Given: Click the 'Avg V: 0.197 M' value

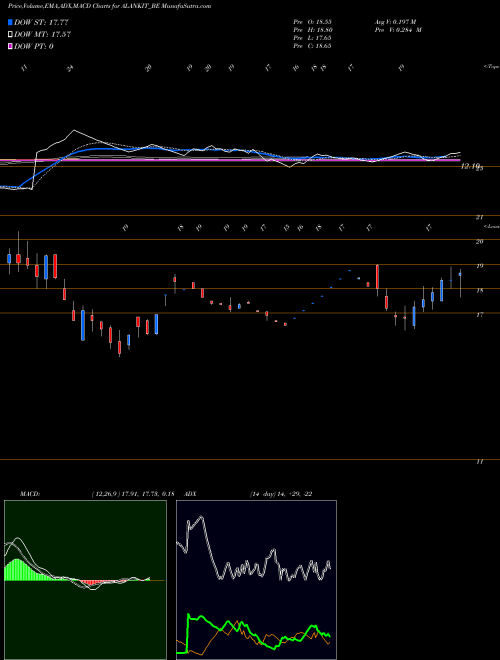Looking at the screenshot, I should (395, 22).
